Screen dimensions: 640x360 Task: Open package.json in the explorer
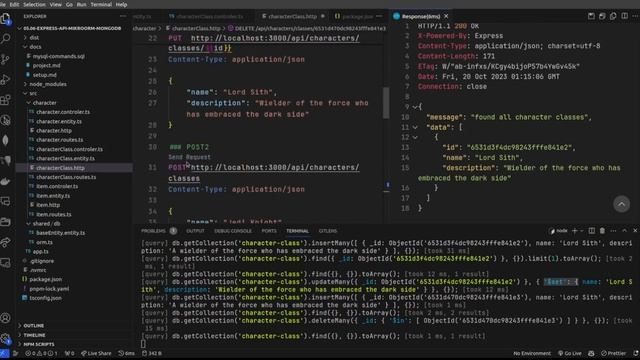click(46, 280)
